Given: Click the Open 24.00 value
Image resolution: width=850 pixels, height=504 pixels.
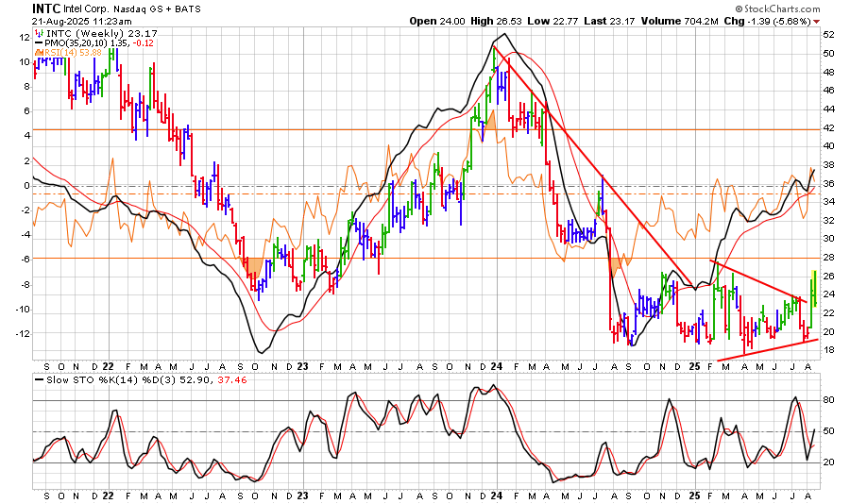Looking at the screenshot, I should 431,20.
